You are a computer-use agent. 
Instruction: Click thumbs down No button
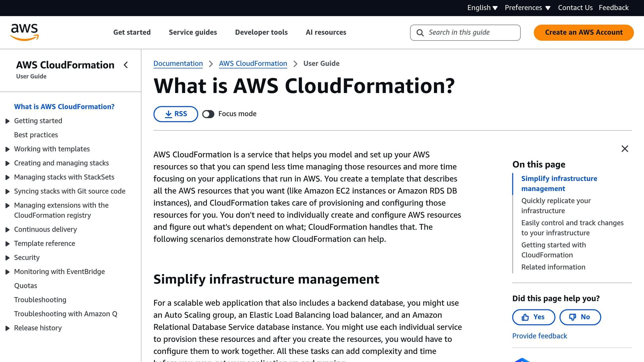tap(580, 317)
